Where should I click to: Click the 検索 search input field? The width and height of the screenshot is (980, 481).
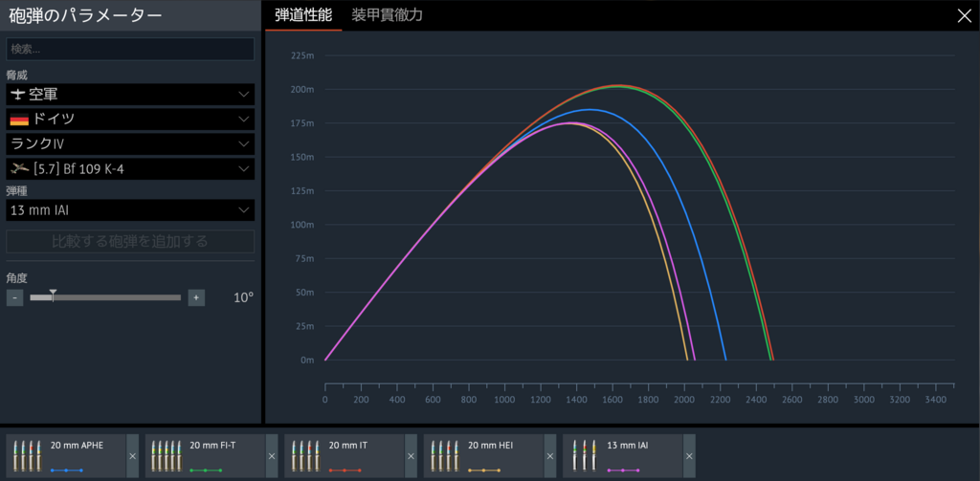pos(130,49)
